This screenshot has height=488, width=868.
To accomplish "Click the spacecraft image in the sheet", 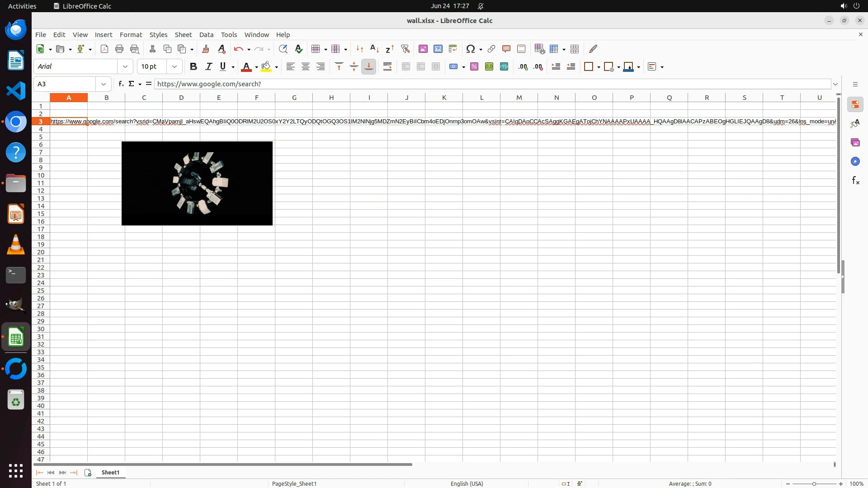I will pos(197,183).
